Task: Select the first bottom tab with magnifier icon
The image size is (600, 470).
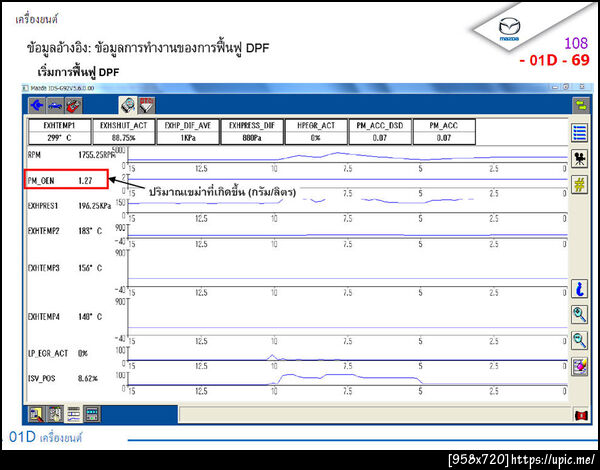Action: (x=37, y=414)
